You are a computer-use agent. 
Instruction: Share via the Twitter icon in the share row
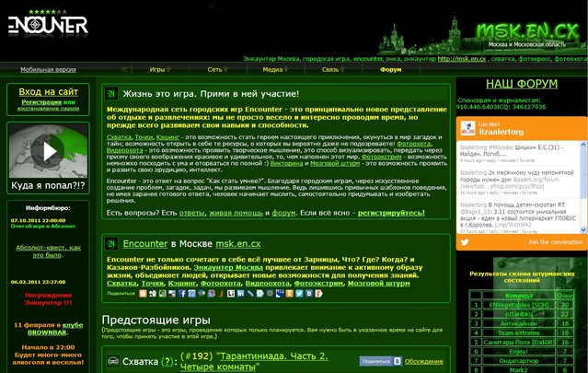(299, 294)
